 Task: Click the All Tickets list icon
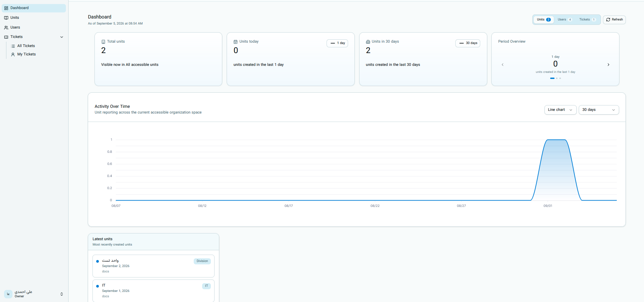(13, 46)
